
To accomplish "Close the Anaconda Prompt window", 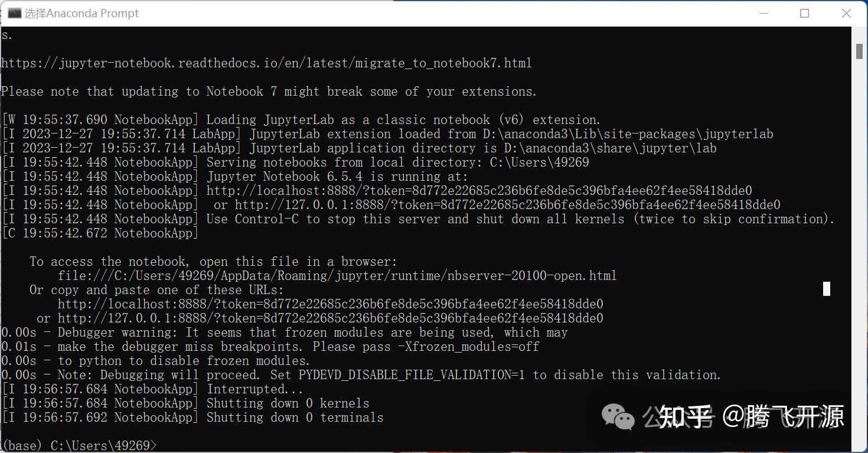I will point(846,13).
